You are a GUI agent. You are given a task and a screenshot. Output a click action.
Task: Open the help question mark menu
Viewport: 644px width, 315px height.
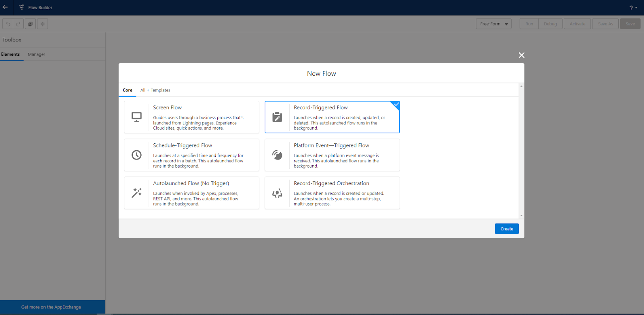(633, 8)
